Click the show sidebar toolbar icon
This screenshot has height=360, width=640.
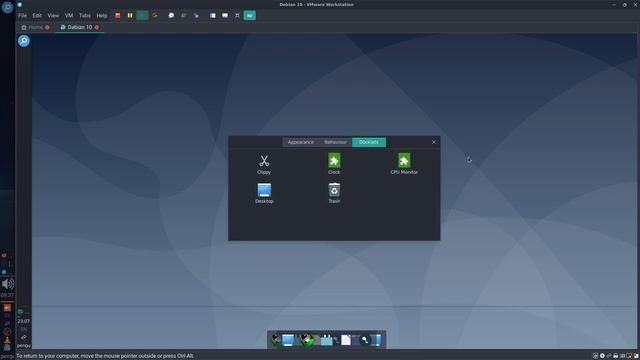click(x=213, y=16)
